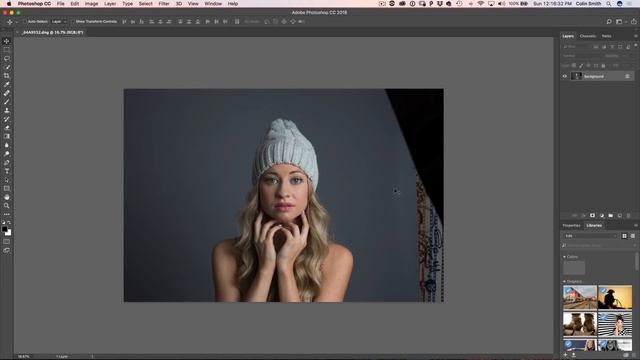Open the search icon in the options bar
Screen dimensions: 640x360
(x=609, y=22)
